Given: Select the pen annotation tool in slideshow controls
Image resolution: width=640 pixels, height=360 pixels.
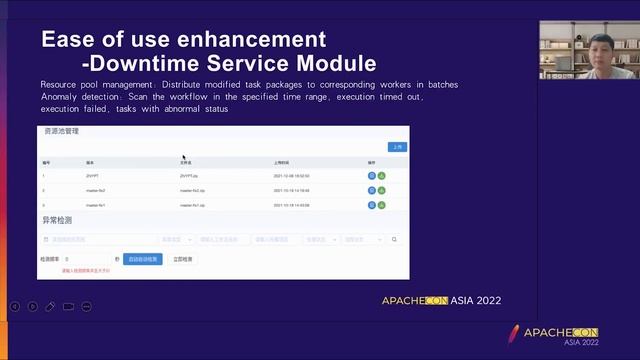Looking at the screenshot, I should (50, 306).
